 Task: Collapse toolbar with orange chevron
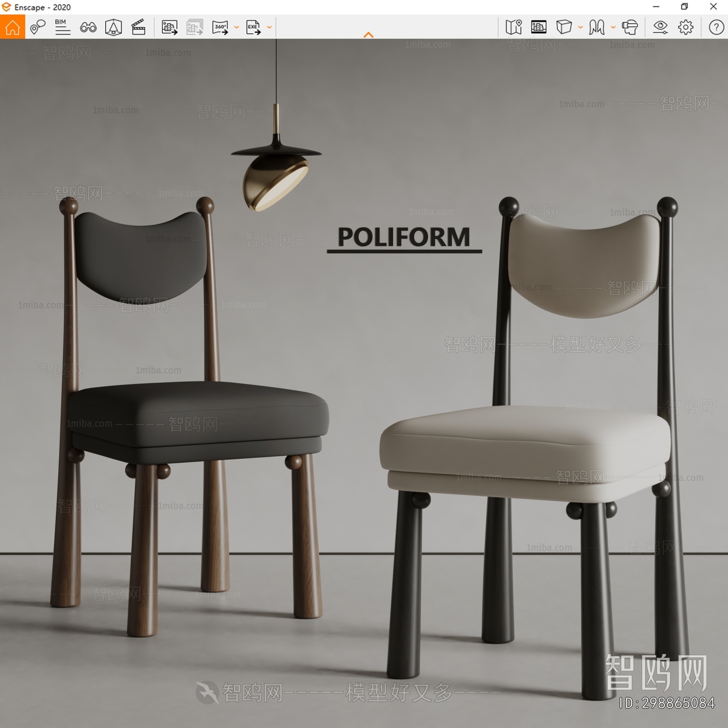tap(369, 35)
